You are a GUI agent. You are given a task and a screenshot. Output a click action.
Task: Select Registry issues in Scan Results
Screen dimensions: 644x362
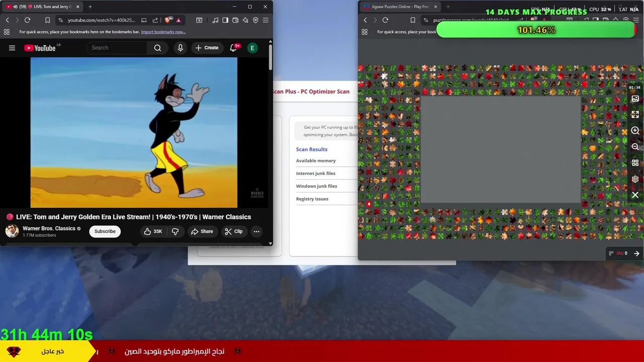pos(312,199)
